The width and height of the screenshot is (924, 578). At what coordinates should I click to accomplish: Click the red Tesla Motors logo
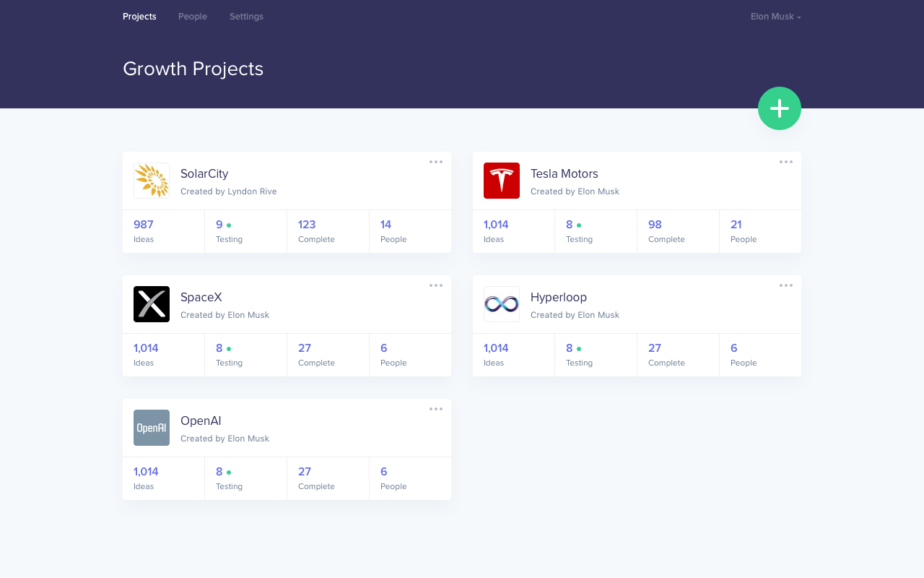point(502,181)
